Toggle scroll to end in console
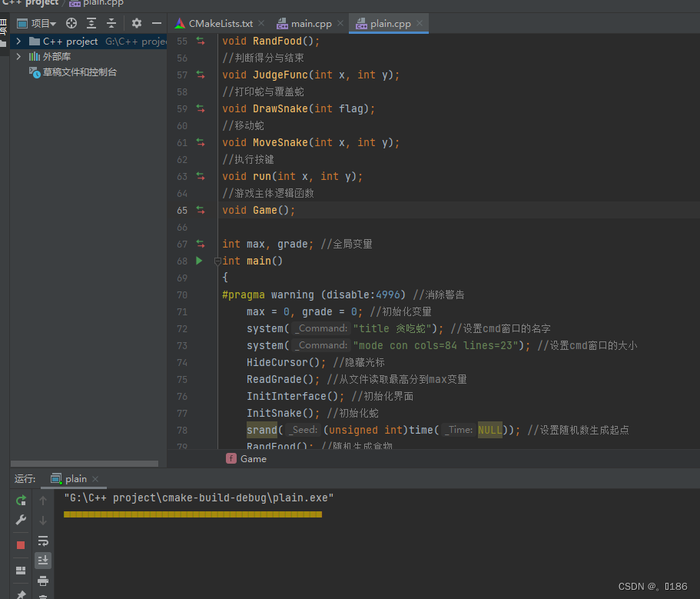This screenshot has width=700, height=599. tap(43, 561)
